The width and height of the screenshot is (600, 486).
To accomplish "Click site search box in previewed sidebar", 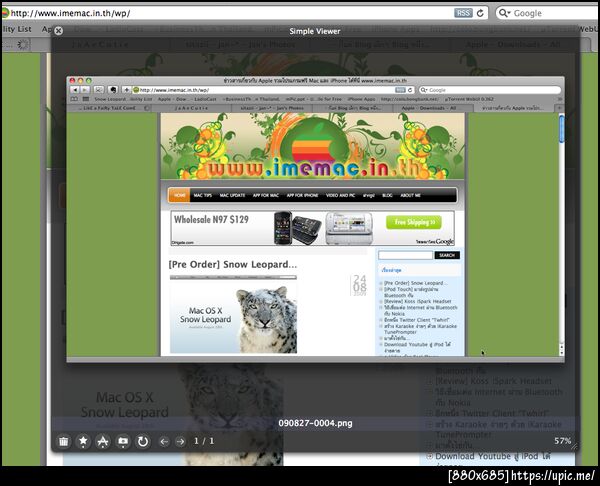I will (x=405, y=255).
